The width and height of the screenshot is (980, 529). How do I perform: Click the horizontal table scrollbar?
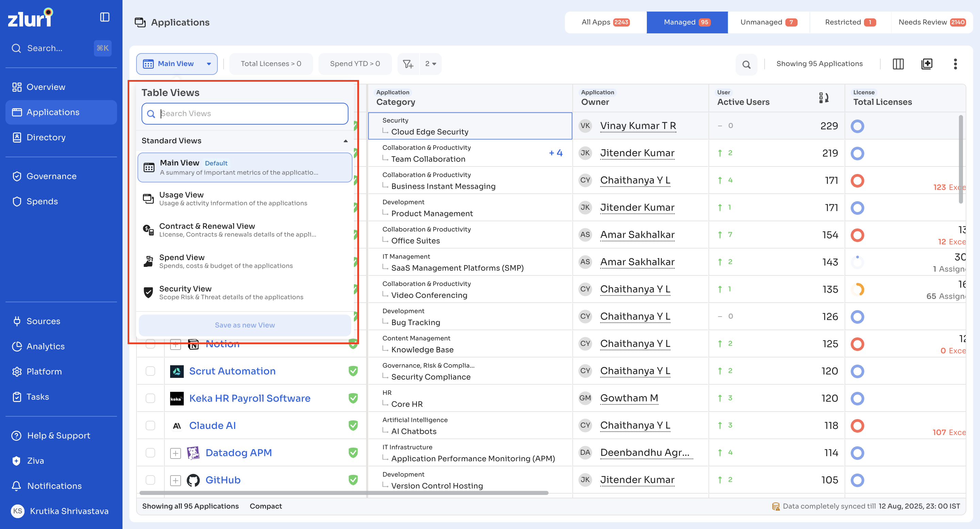pos(344,493)
